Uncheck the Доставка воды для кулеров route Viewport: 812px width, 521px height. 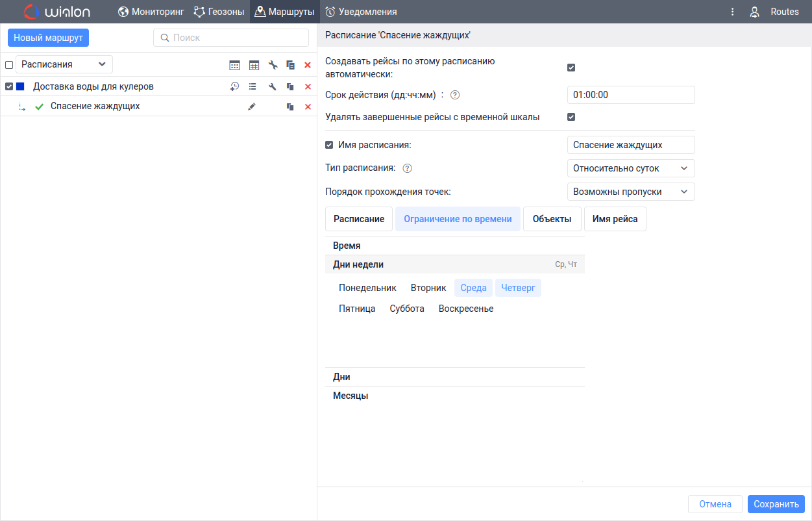coord(9,86)
